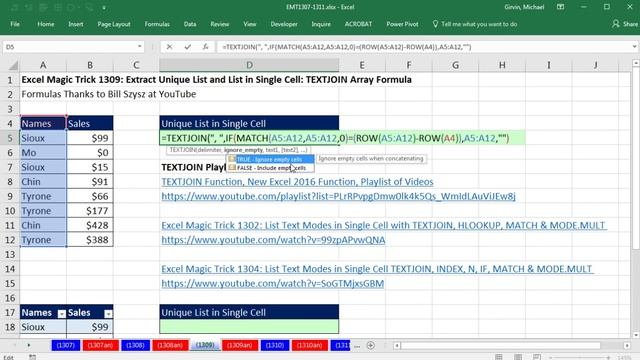Click the Name Box showing D5

(69, 47)
